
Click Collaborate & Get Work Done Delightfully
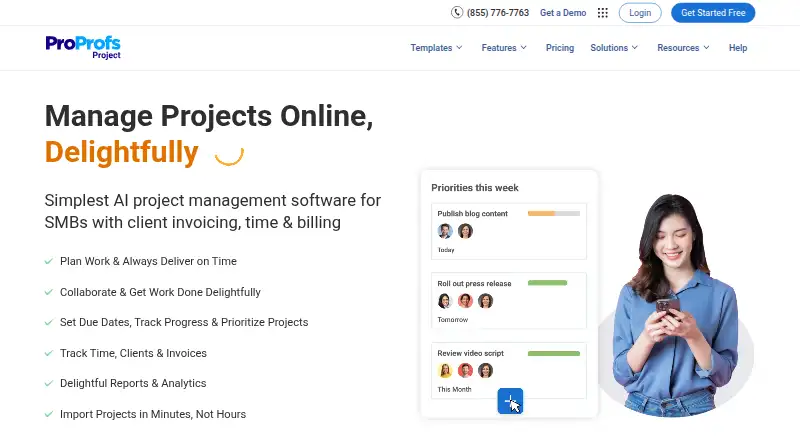pyautogui.click(x=160, y=292)
